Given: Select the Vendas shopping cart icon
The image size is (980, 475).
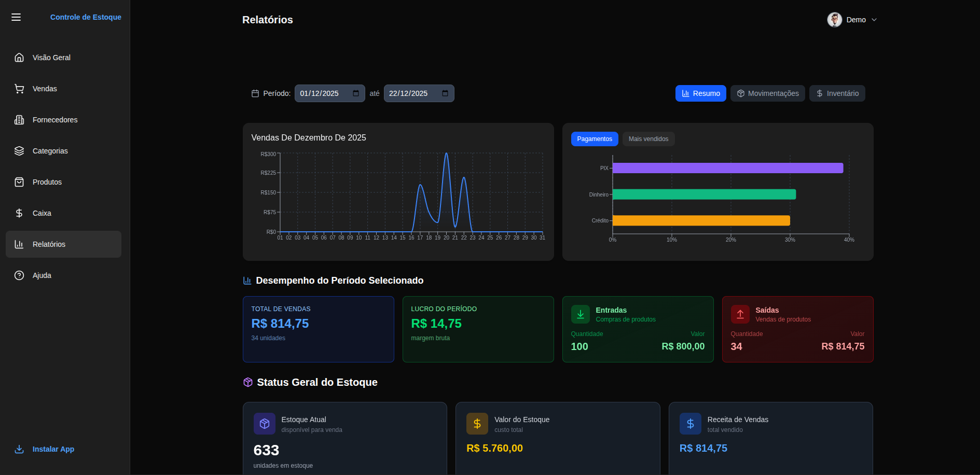Looking at the screenshot, I should (x=19, y=89).
